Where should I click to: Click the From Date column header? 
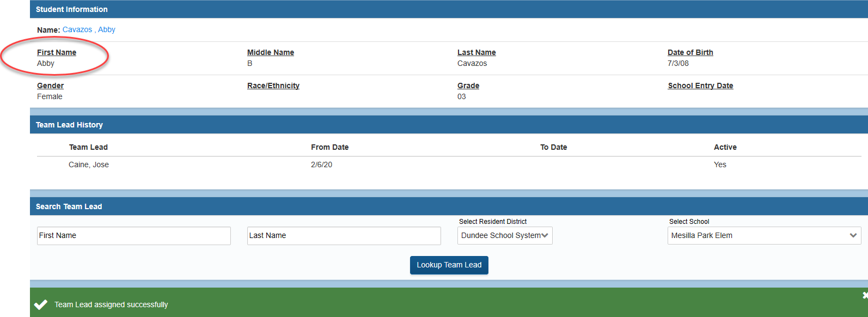[329, 147]
